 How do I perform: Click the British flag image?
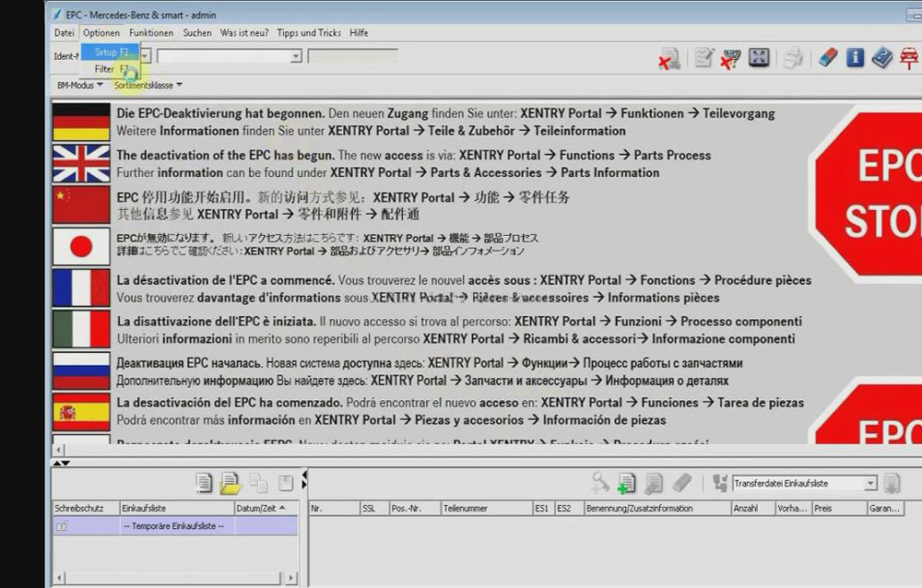pos(81,163)
